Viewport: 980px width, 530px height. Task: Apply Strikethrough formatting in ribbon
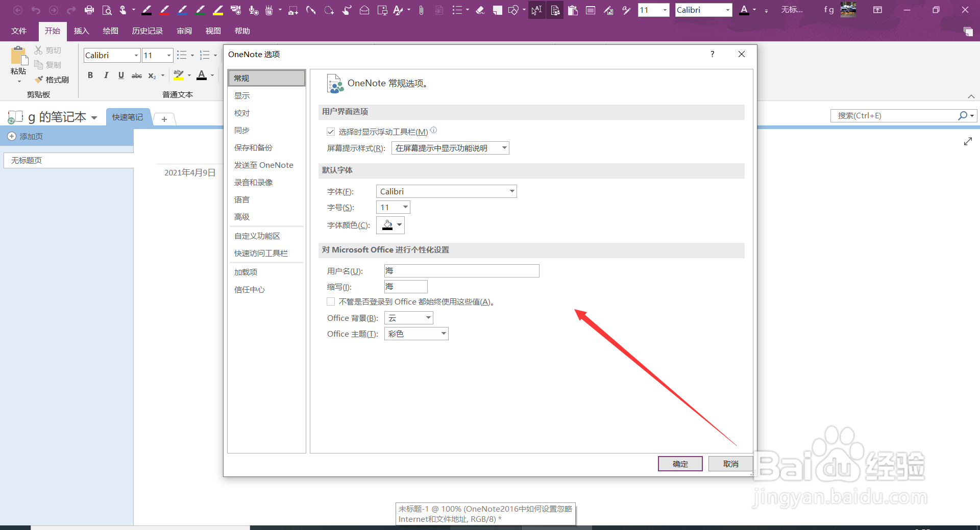pos(137,75)
